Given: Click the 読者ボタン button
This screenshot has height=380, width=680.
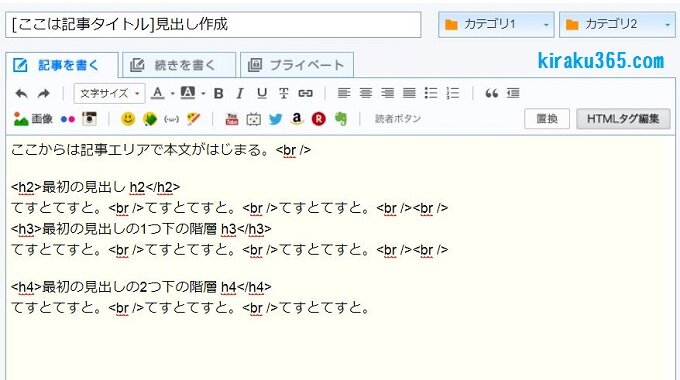Looking at the screenshot, I should pyautogui.click(x=398, y=119).
